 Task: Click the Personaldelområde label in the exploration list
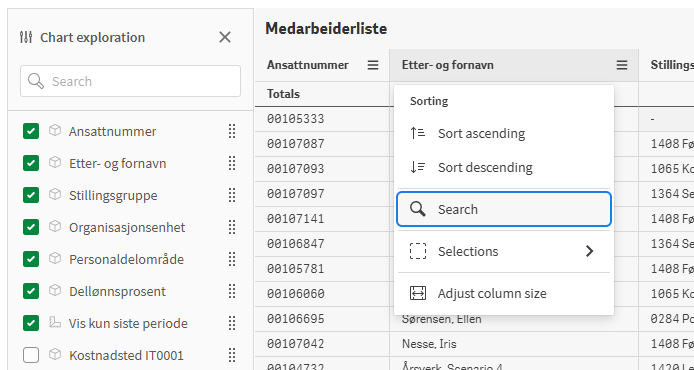[x=126, y=259]
